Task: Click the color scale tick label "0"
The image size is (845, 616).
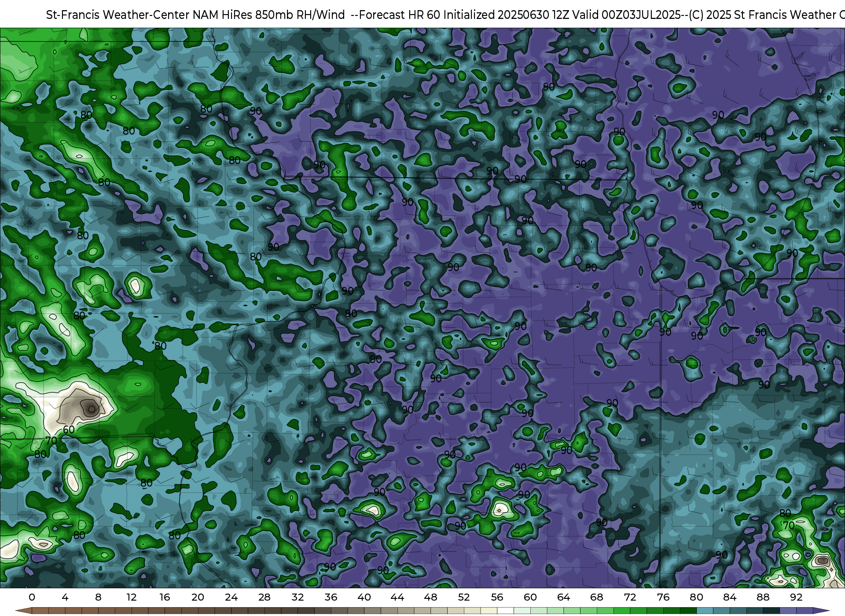Action: [x=32, y=597]
